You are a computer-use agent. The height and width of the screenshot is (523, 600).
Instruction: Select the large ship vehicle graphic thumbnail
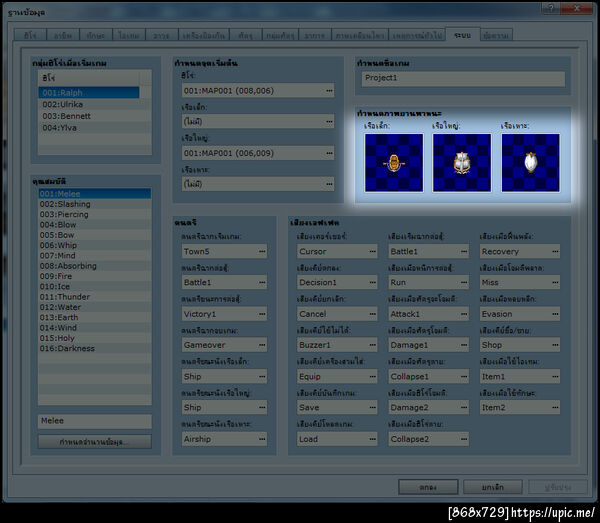click(462, 162)
